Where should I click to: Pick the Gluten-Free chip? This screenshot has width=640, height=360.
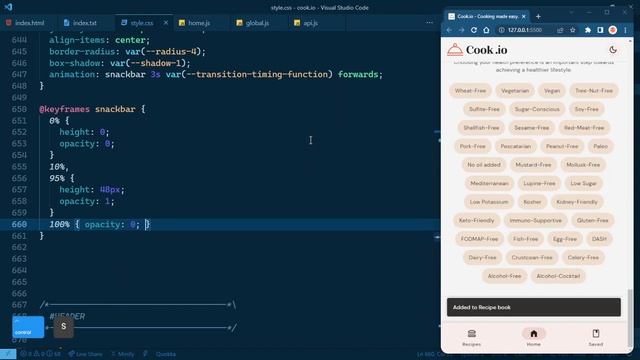click(592, 220)
